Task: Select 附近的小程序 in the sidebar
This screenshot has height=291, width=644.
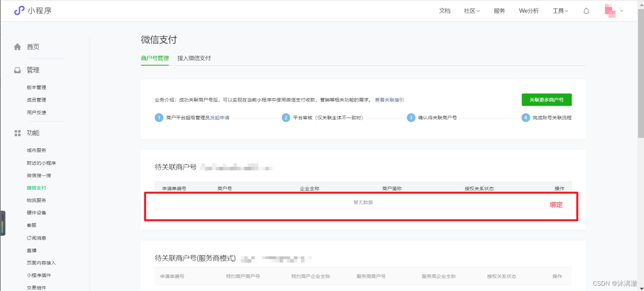Action: pyautogui.click(x=41, y=163)
